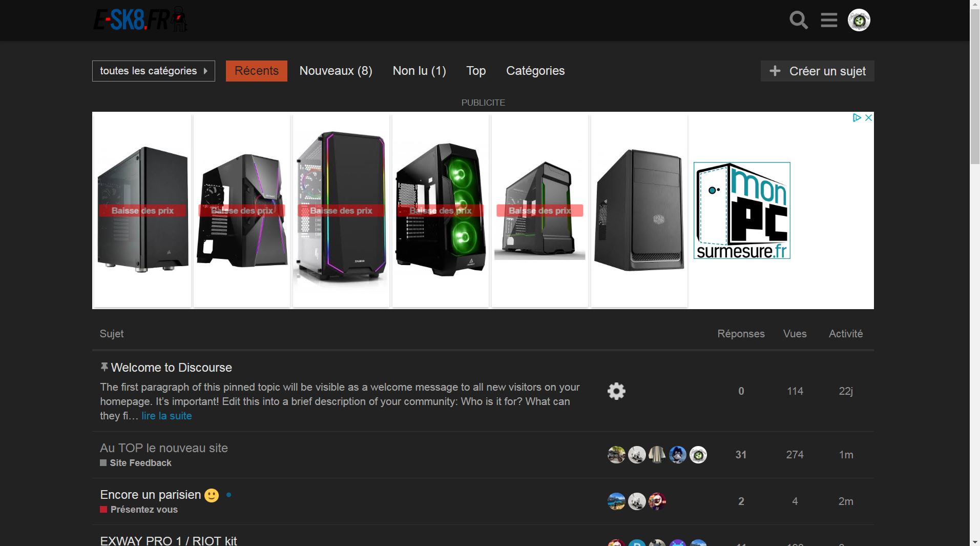Click the green-fan case ad thumbnail

(x=441, y=211)
